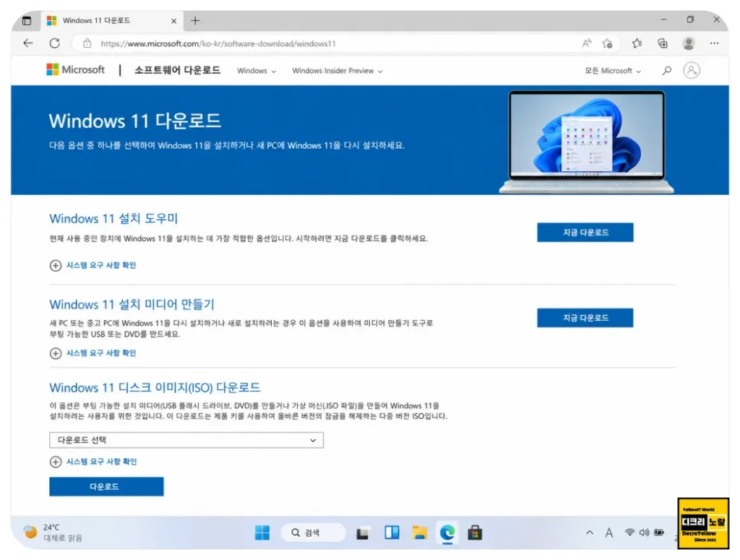Open the browser profile avatar
Viewport: 740px width, 560px height.
pos(689,43)
